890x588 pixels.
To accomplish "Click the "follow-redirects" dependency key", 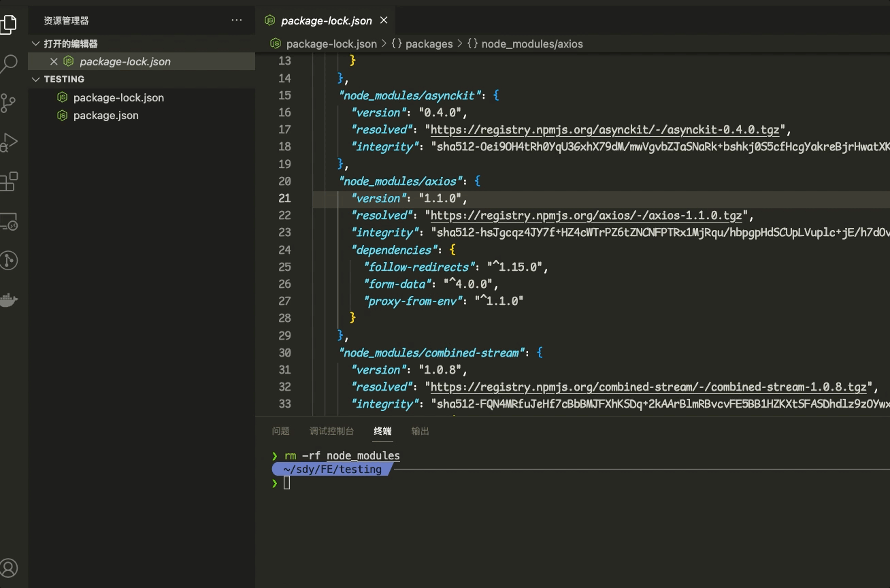I will (419, 267).
